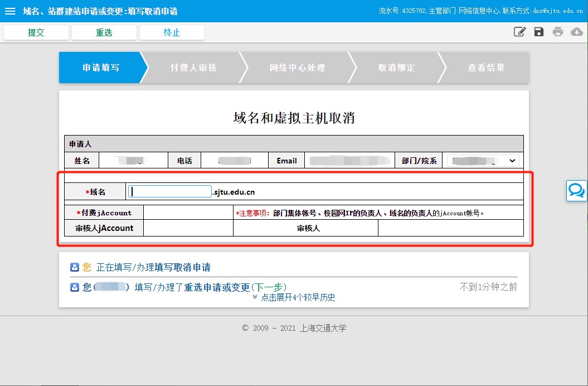Click the 下一步 link text
Screen dimensions: 588x386
270,287
